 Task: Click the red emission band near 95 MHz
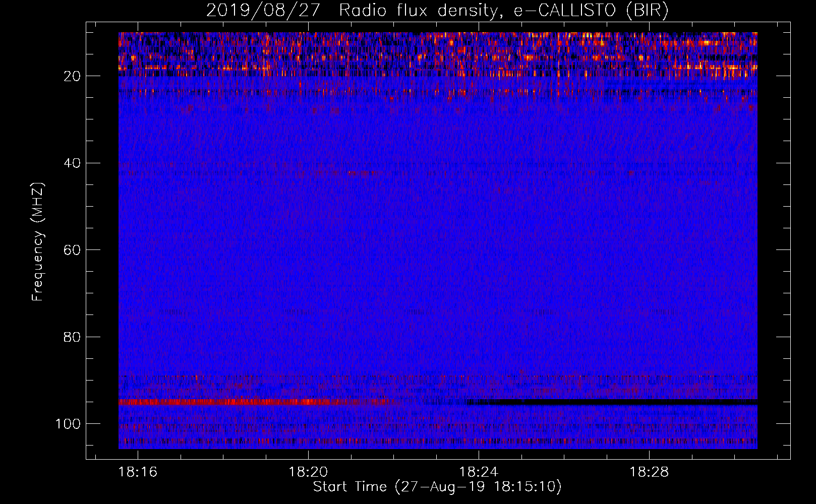click(257, 402)
